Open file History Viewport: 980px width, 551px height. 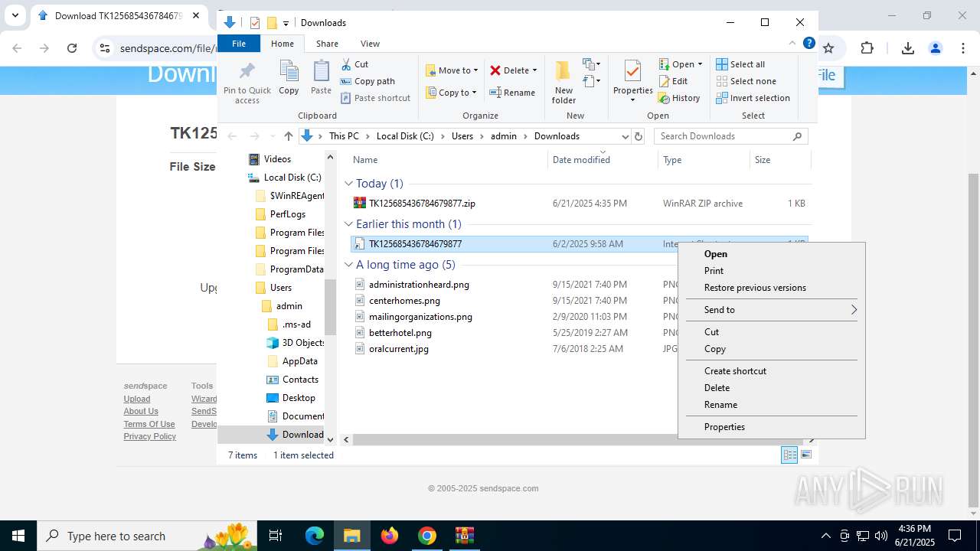[x=679, y=98]
